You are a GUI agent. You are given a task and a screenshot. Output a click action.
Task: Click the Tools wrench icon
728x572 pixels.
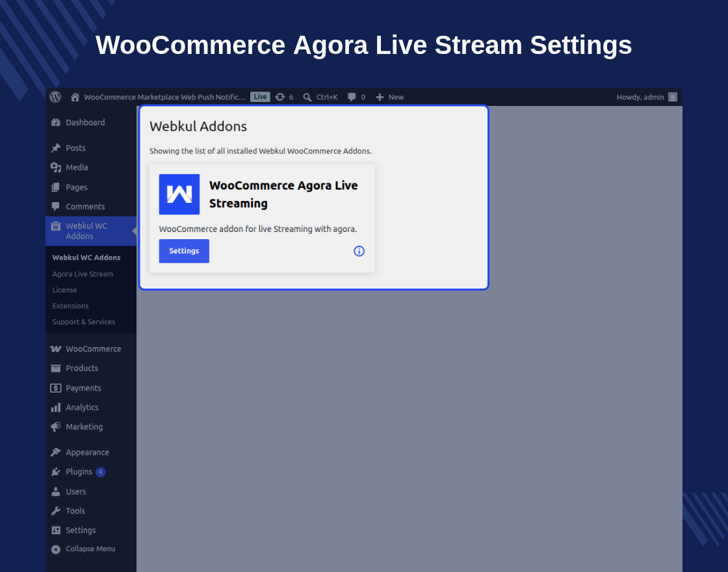click(56, 511)
